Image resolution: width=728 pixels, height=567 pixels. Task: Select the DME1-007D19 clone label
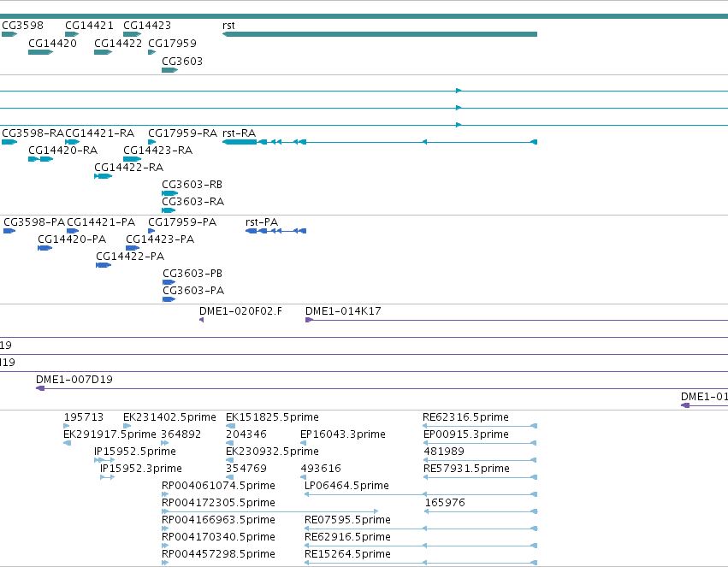point(74,380)
